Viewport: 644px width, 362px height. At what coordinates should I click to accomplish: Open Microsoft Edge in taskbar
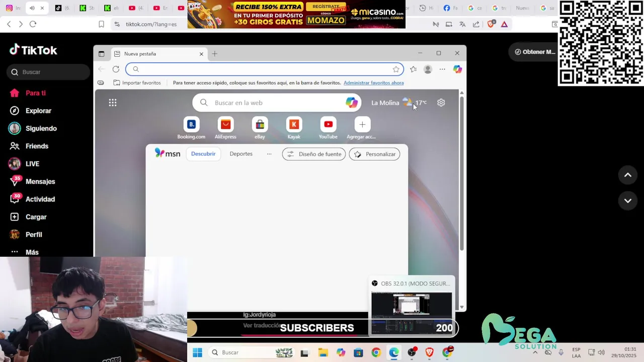(394, 352)
